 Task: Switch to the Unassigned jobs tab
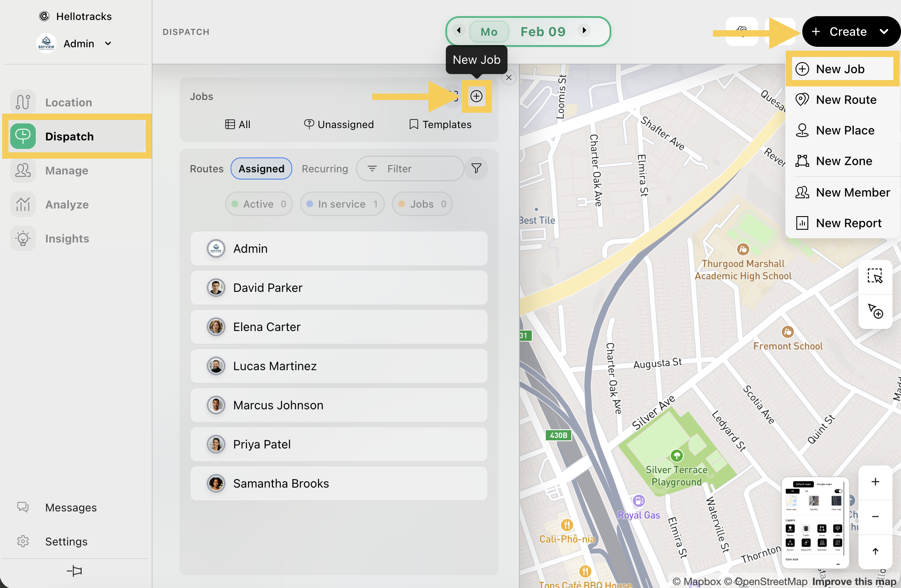(339, 124)
